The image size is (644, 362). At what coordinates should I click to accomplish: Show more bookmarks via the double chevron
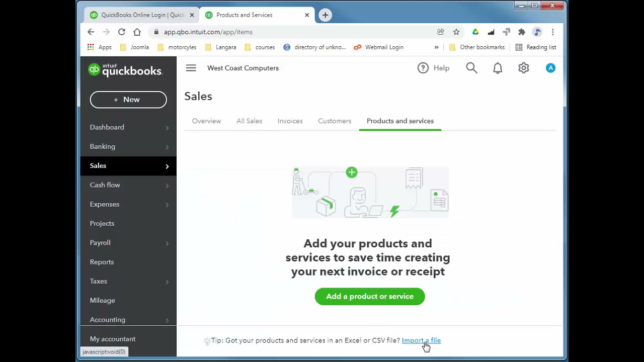(x=436, y=47)
